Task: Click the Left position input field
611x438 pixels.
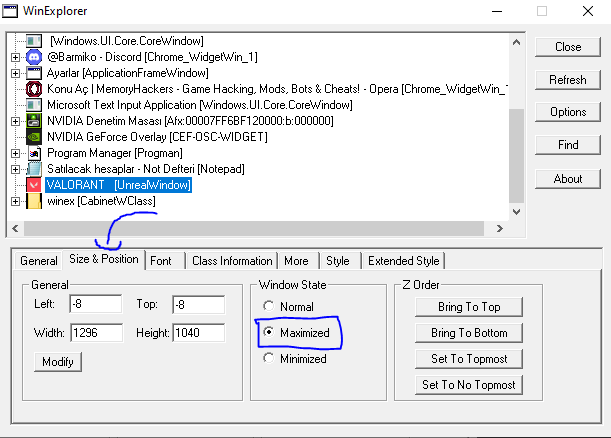Action: pyautogui.click(x=96, y=304)
